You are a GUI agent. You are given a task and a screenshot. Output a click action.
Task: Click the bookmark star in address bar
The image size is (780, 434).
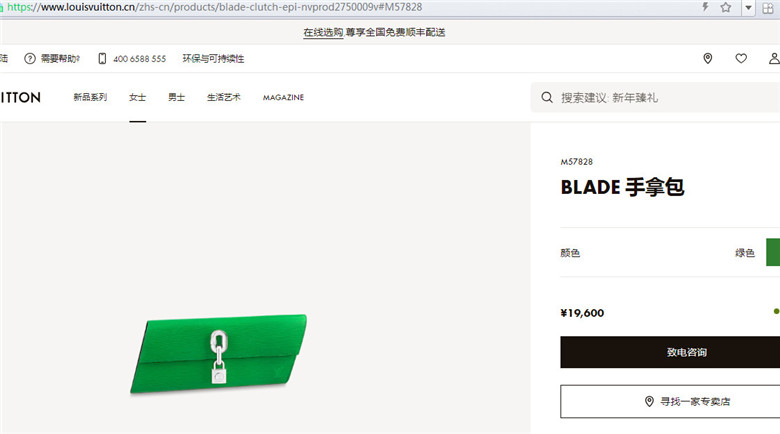pos(726,7)
